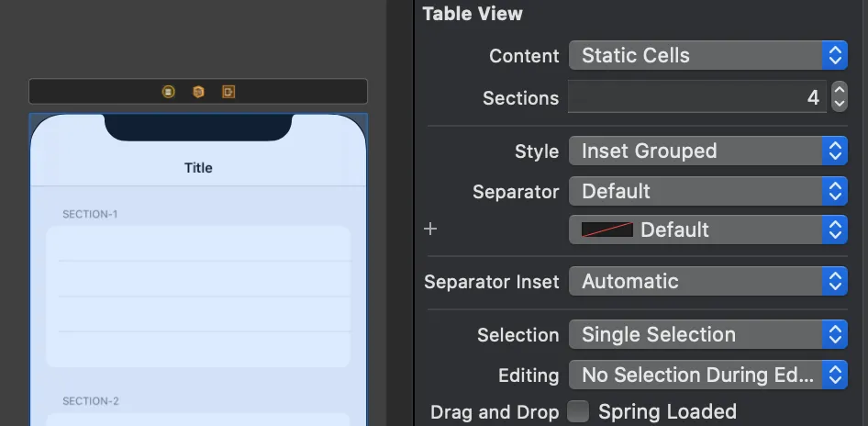868x426 pixels.
Task: Open the Editing selection dropdown
Action: click(707, 375)
